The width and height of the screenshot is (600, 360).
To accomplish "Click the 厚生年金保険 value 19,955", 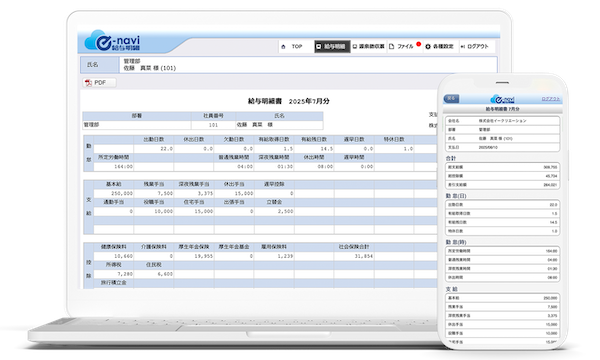I will click(194, 256).
